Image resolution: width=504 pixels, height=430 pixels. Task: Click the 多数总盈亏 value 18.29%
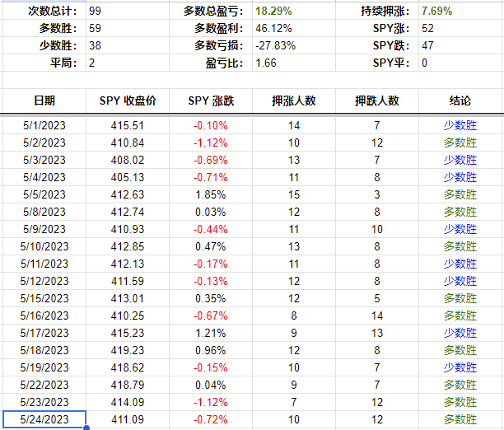point(294,11)
